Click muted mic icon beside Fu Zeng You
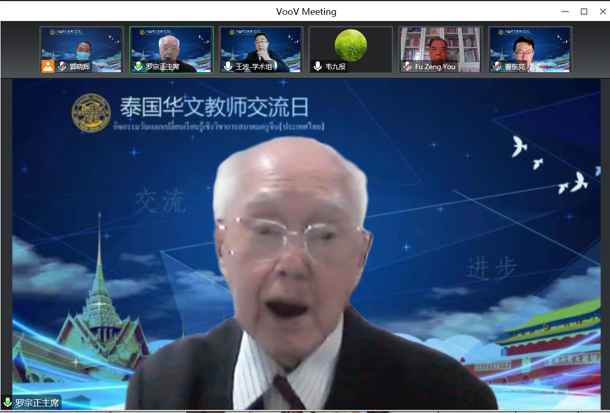The image size is (610, 413). [407, 66]
